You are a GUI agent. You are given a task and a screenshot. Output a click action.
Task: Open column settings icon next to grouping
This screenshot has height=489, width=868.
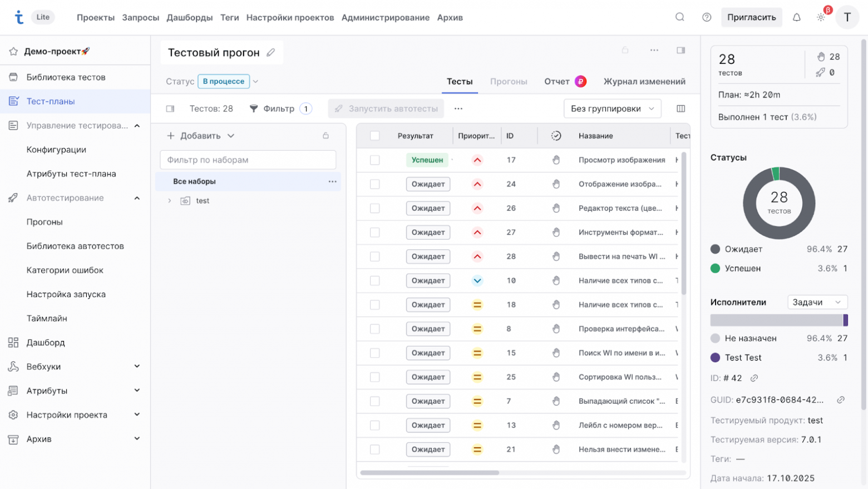680,108
